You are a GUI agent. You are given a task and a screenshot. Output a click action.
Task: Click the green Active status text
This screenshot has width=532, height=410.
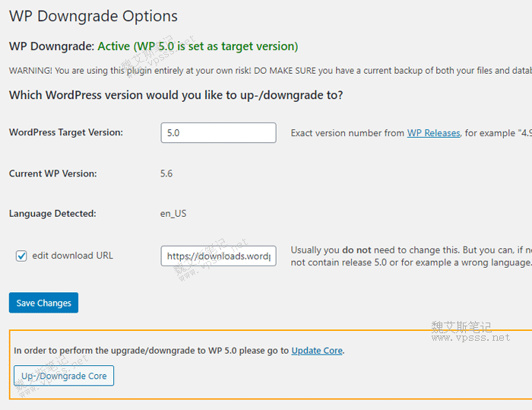point(198,46)
